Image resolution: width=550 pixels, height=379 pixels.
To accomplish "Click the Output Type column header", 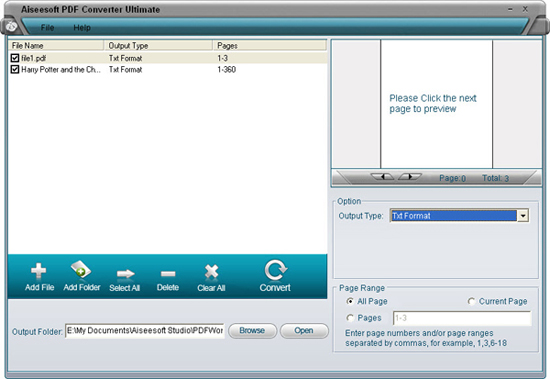I will (158, 46).
